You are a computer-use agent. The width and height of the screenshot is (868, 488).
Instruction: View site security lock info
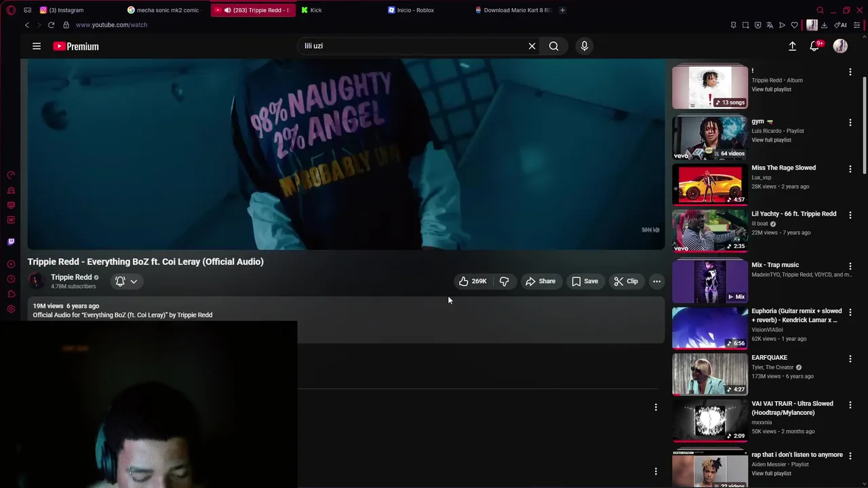point(66,25)
